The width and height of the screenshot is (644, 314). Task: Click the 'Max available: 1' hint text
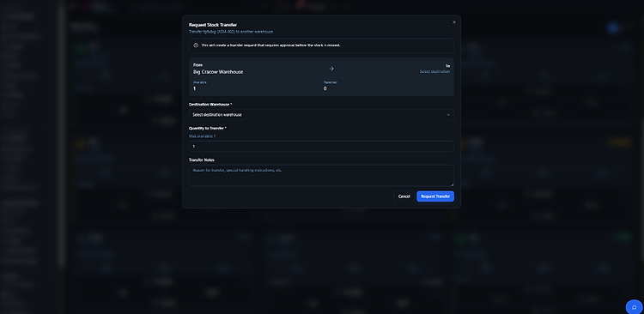pos(202,136)
